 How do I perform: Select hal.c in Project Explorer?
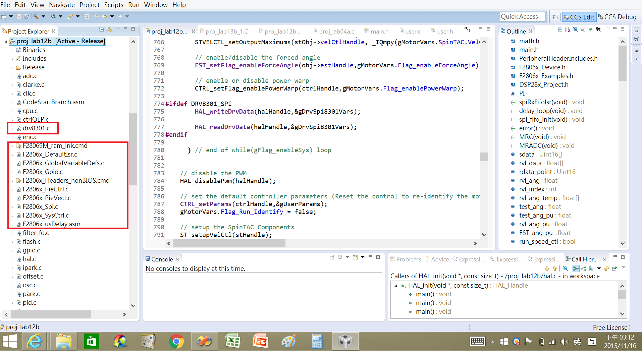click(x=29, y=259)
